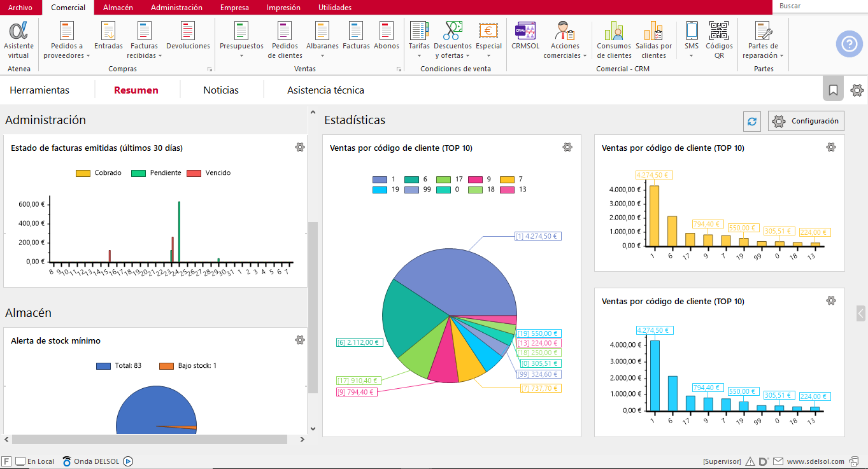Expand Acciones comerciales dropdown arrow

point(585,56)
